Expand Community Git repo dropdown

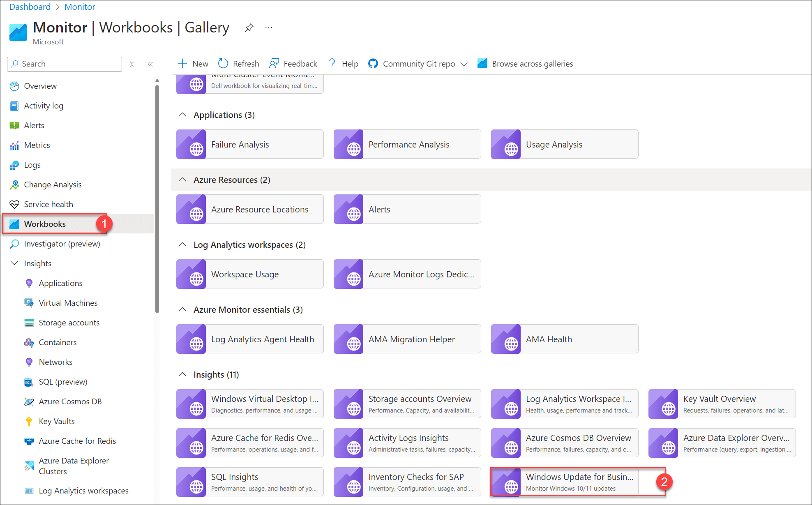click(464, 64)
